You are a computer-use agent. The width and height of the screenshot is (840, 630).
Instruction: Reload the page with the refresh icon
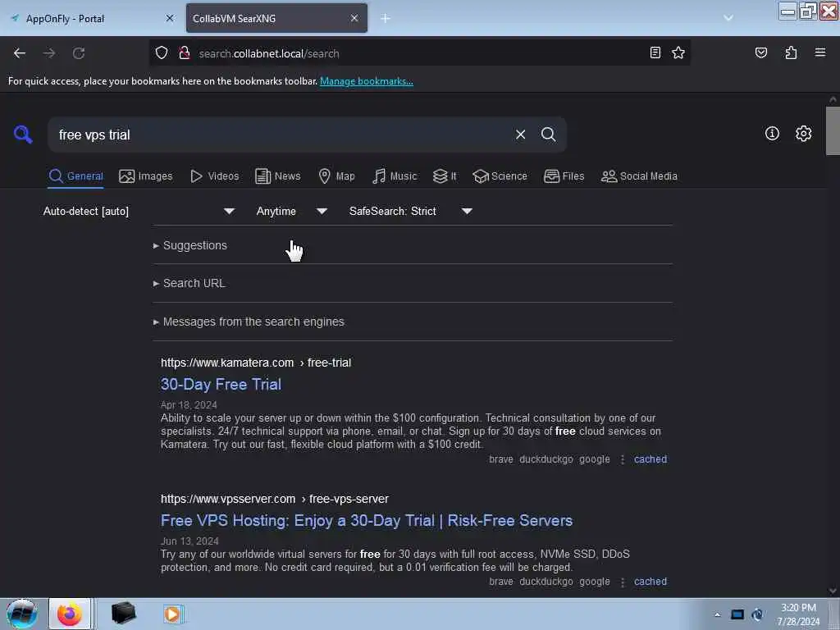click(x=79, y=53)
